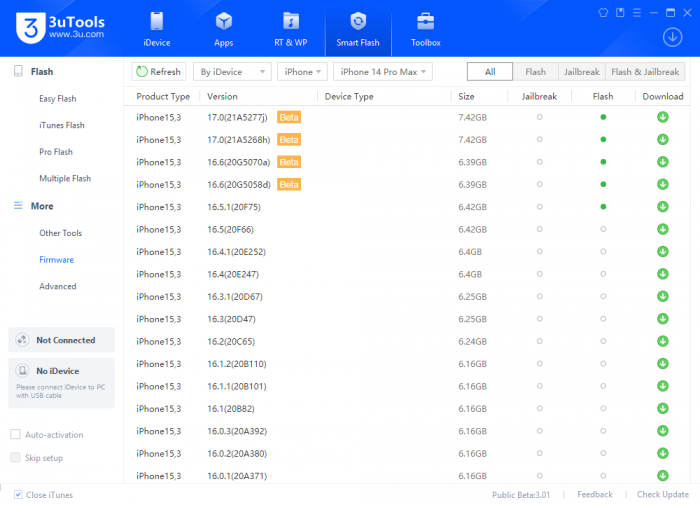Download firmware 17.0(21A5268h)

[662, 139]
